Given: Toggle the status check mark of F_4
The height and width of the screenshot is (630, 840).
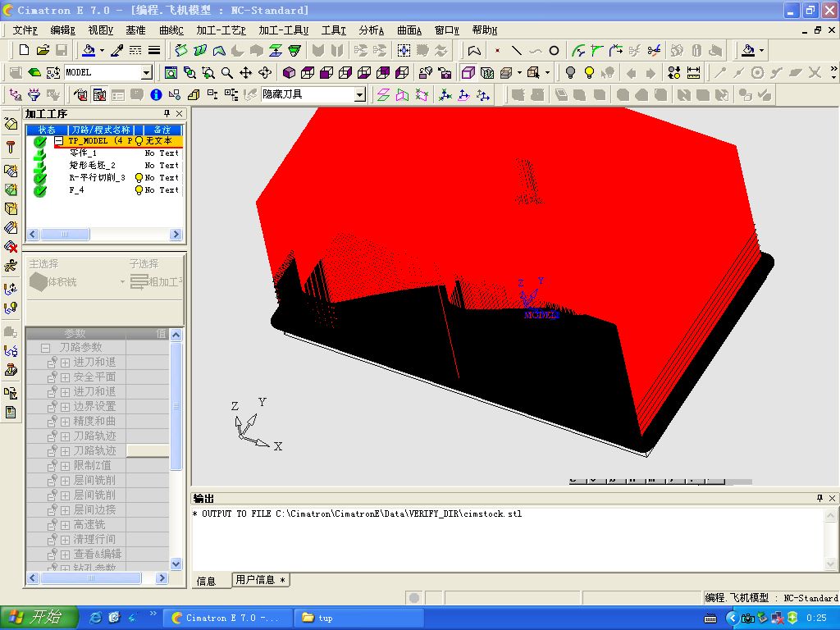Looking at the screenshot, I should (39, 190).
